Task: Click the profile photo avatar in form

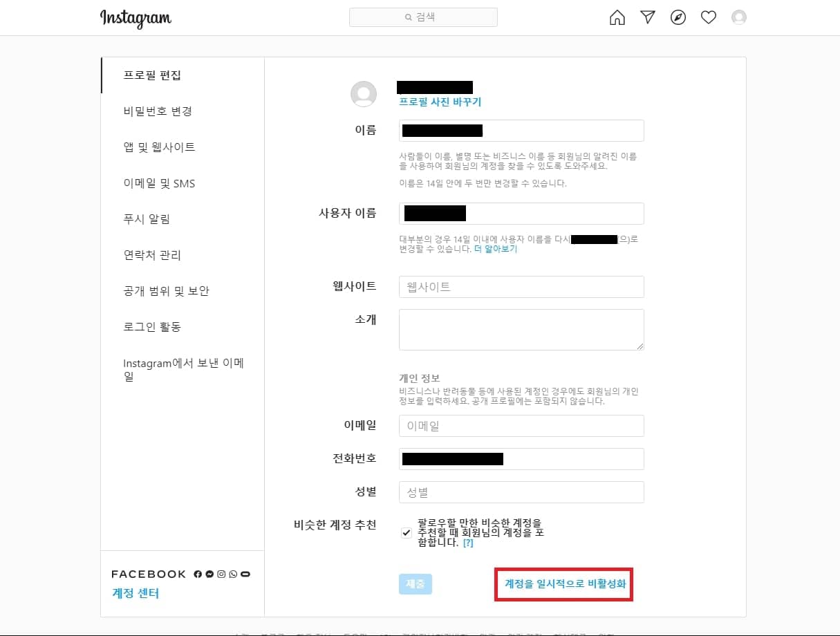Action: (x=364, y=94)
